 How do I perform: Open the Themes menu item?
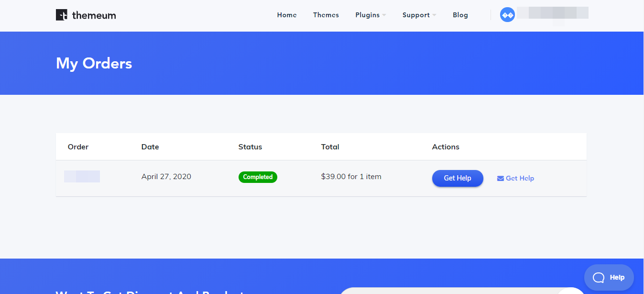[326, 15]
